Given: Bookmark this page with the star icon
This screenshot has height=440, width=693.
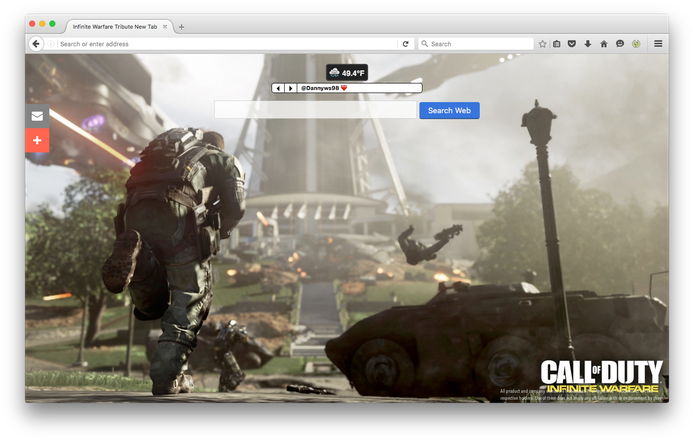Looking at the screenshot, I should click(542, 44).
